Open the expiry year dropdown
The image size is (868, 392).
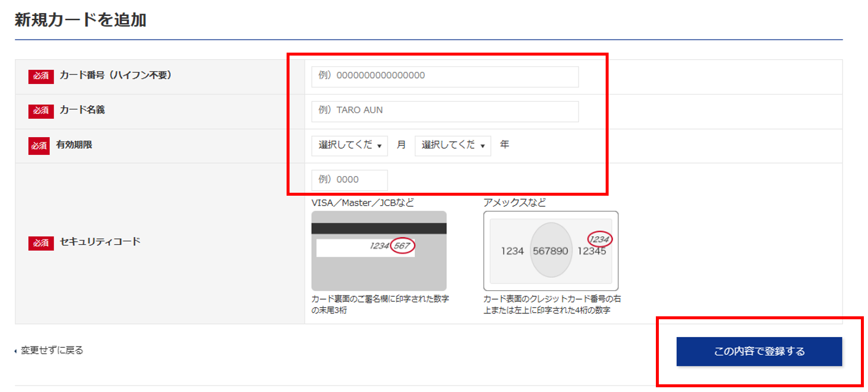[453, 145]
